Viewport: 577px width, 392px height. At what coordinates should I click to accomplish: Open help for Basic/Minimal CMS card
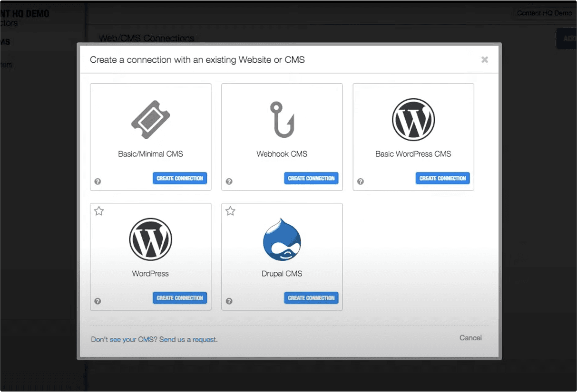pyautogui.click(x=98, y=182)
